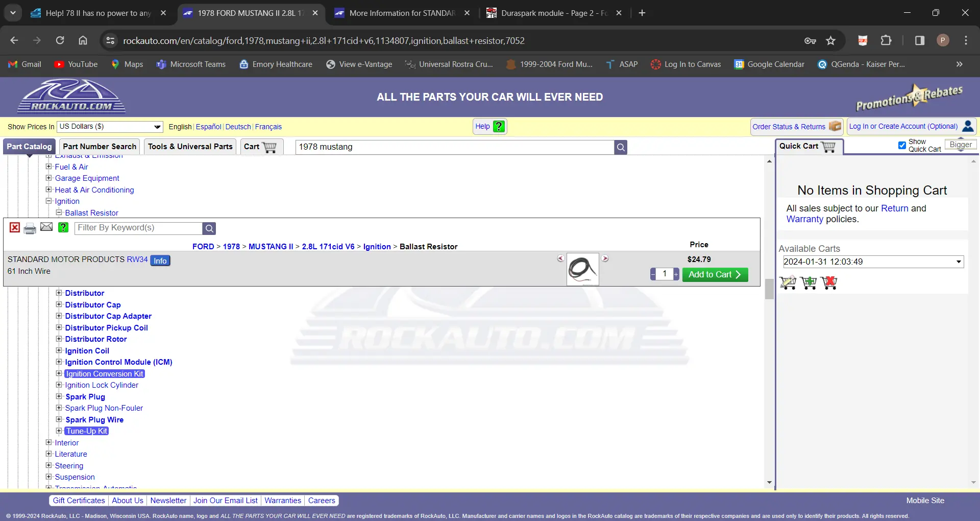
Task: Open the Available Carts date dropdown
Action: tap(873, 262)
